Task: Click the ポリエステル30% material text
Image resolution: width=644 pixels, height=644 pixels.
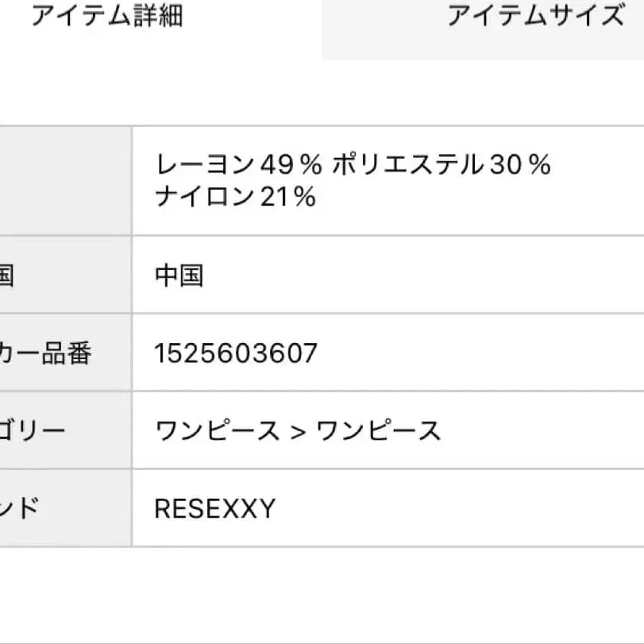Action: click(441, 165)
